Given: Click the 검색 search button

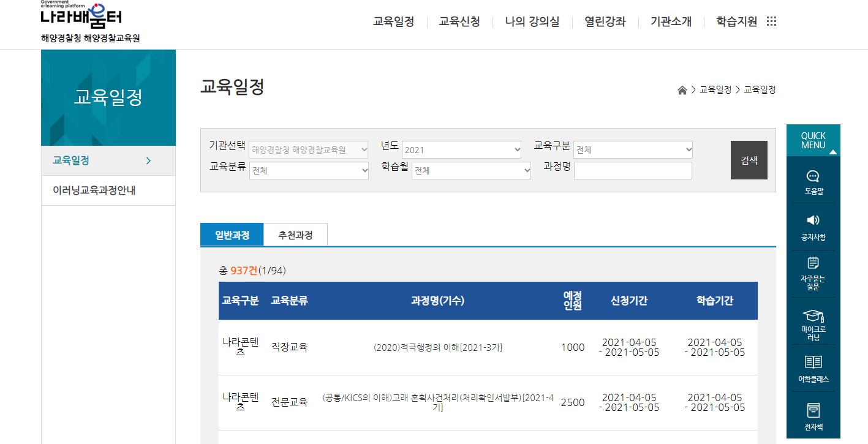Looking at the screenshot, I should (749, 159).
